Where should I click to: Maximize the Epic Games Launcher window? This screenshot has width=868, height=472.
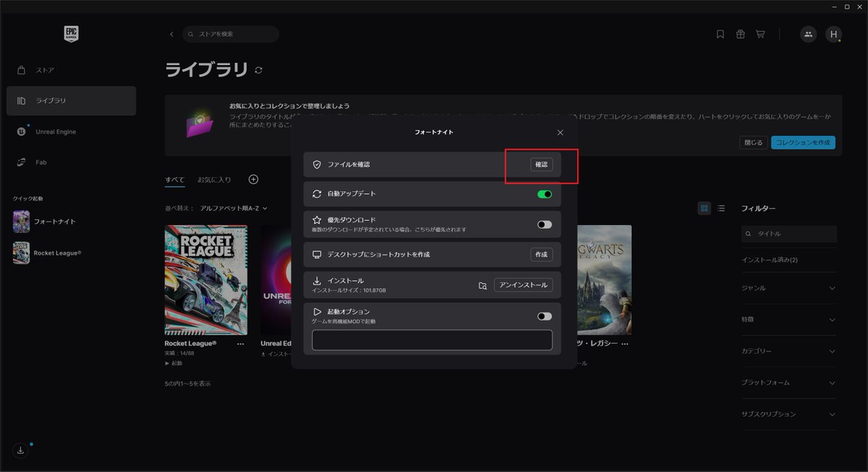tap(847, 6)
